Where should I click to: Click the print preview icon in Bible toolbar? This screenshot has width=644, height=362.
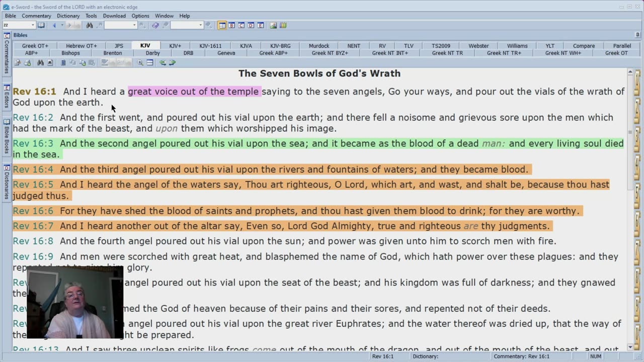[17, 63]
